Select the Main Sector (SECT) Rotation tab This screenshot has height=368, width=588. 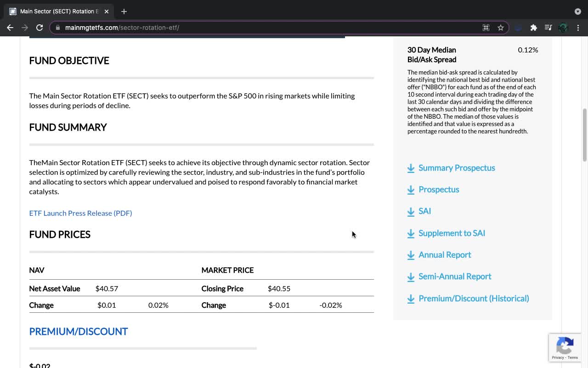[59, 11]
